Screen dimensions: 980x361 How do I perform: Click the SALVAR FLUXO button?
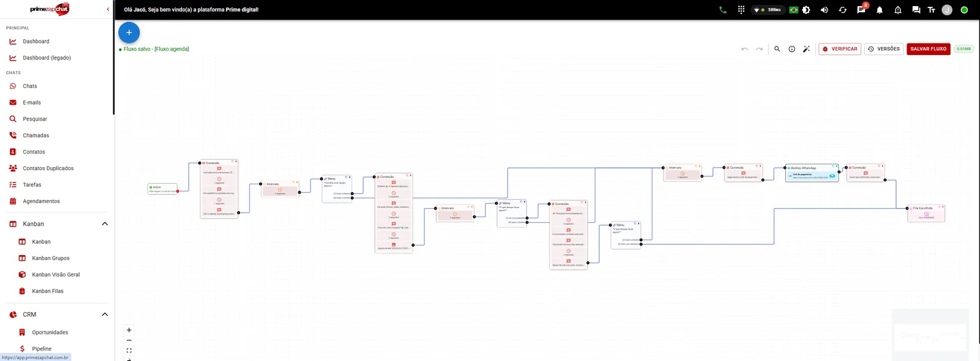pos(929,49)
